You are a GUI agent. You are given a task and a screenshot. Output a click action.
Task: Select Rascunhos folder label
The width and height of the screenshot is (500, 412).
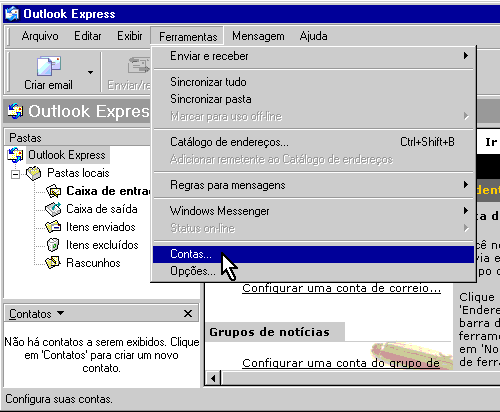point(93,263)
